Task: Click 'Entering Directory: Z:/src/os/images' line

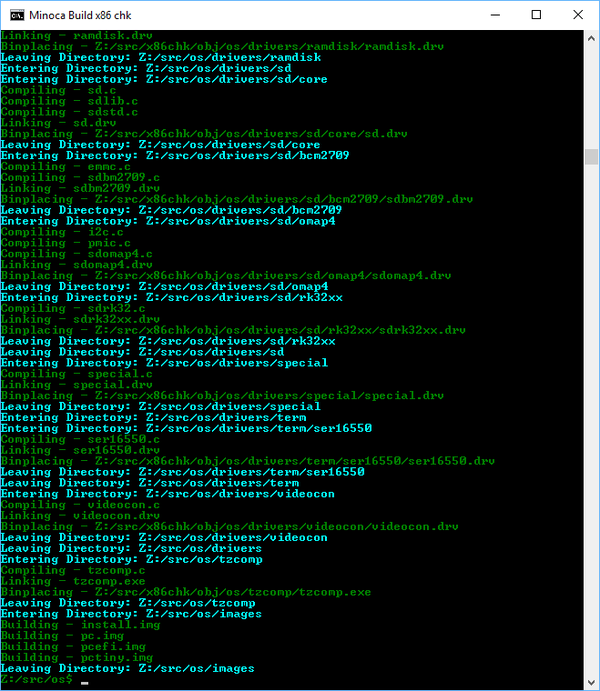Action: pyautogui.click(x=130, y=614)
